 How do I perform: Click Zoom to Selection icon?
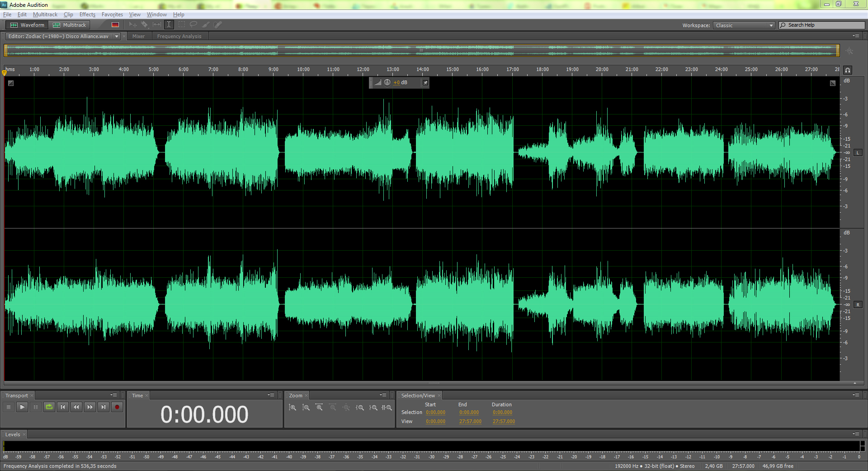point(387,408)
